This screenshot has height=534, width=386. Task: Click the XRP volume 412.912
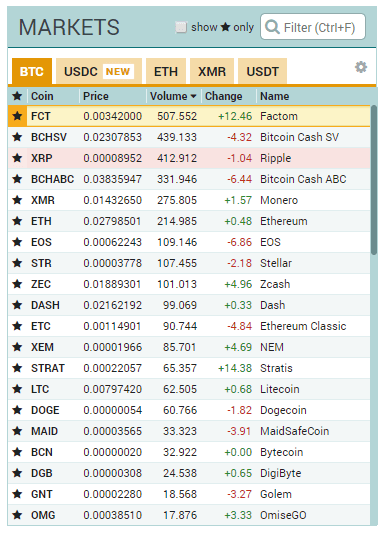pos(177,158)
